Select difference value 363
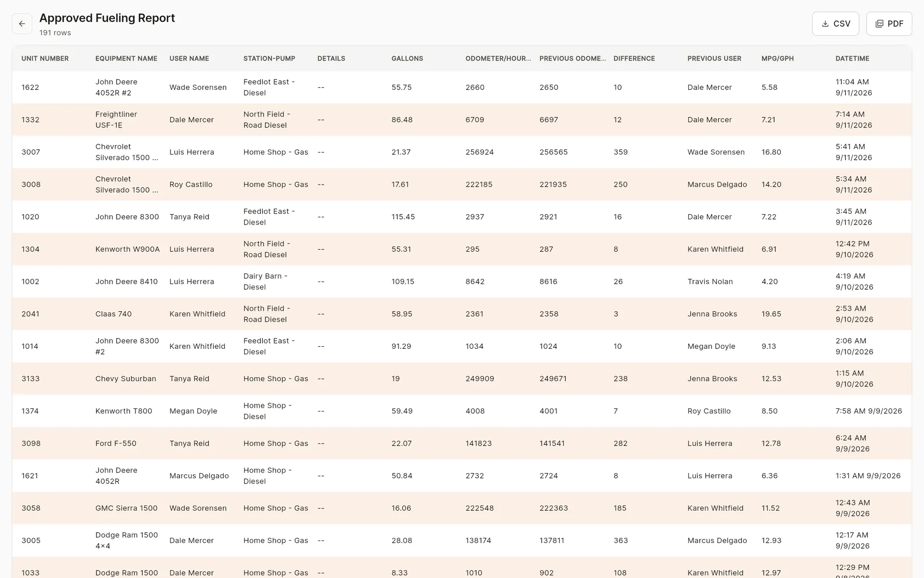 coord(621,540)
